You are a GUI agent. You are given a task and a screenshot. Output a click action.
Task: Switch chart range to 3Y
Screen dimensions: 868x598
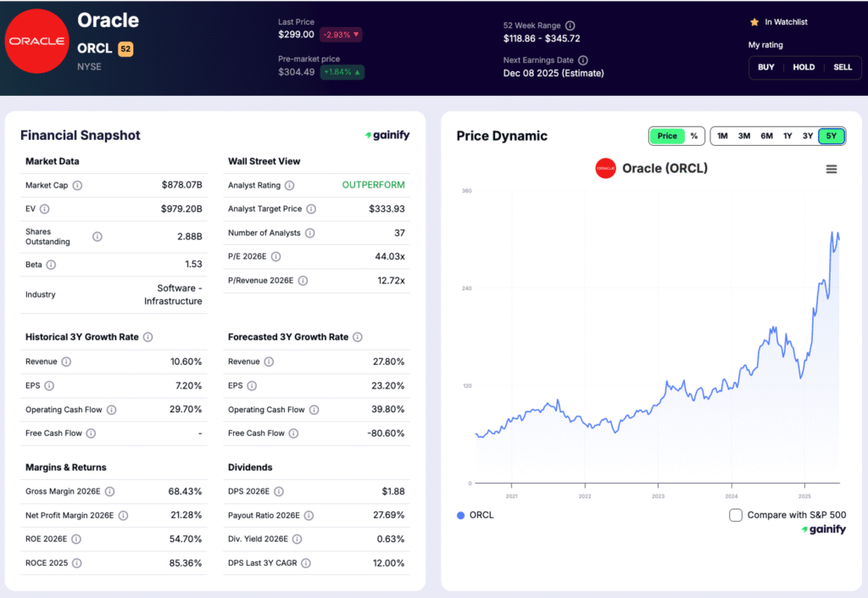[x=808, y=136]
